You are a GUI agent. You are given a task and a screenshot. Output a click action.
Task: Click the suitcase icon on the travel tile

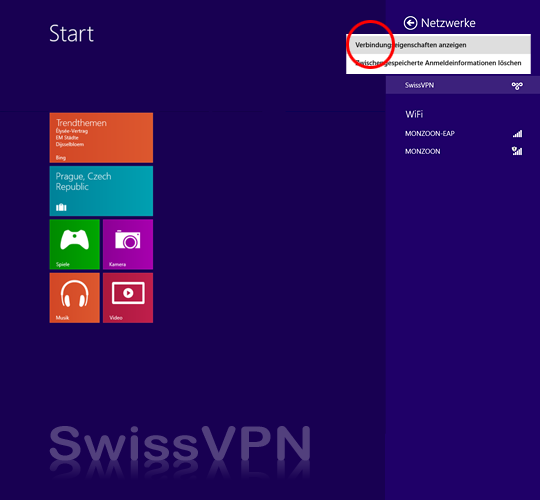pyautogui.click(x=61, y=207)
